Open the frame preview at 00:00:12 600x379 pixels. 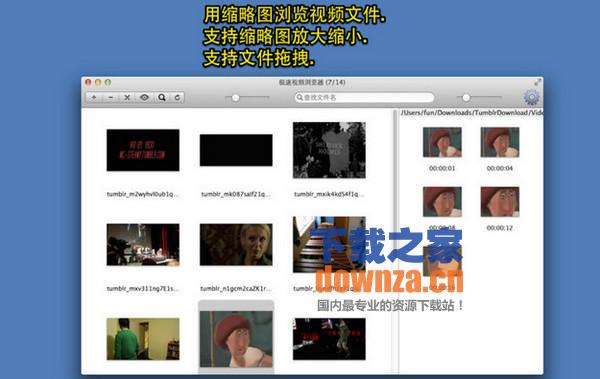(500, 202)
